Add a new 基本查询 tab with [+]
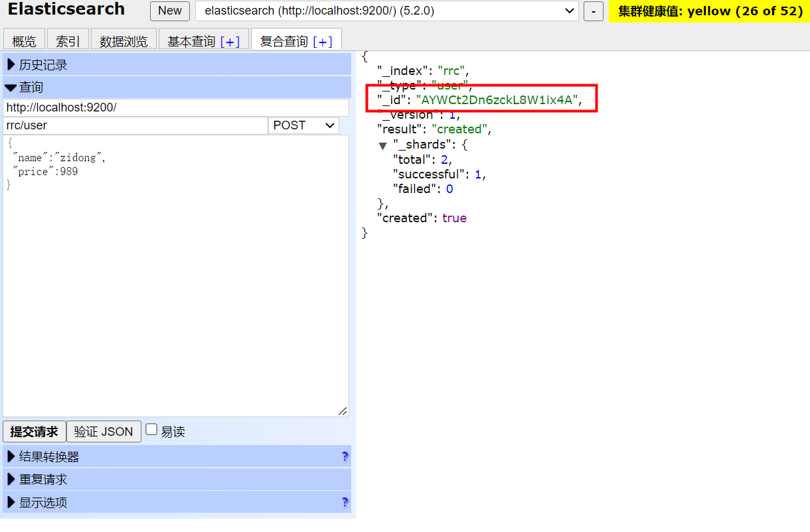810x532 pixels. tap(230, 42)
